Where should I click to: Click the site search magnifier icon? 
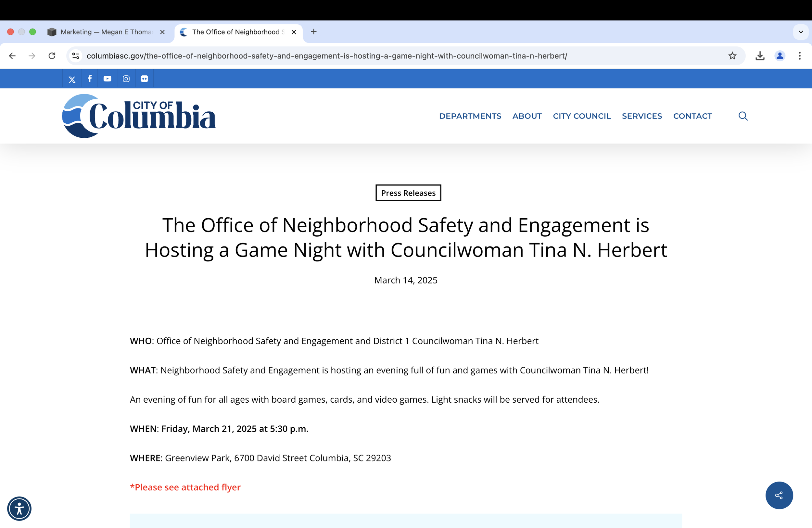[743, 116]
